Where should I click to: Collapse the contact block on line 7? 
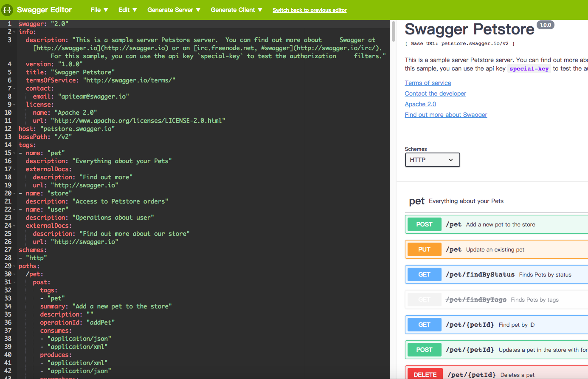14,88
